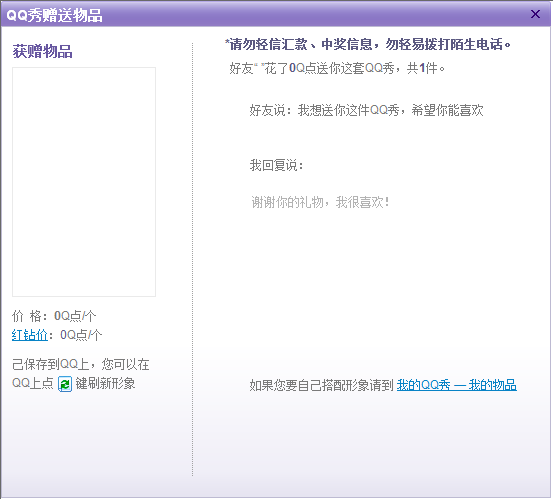Screen dimensions: 553x499
Task: Click the text 如果您要自己搭配形象请到
Action: 321,385
